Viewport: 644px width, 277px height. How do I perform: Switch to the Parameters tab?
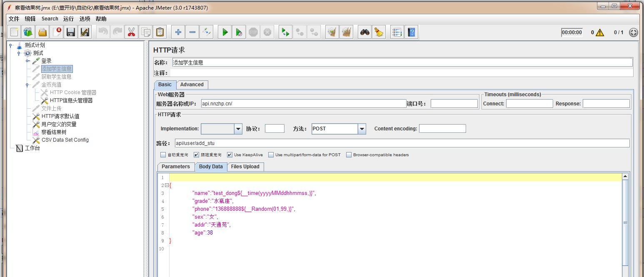[176, 167]
